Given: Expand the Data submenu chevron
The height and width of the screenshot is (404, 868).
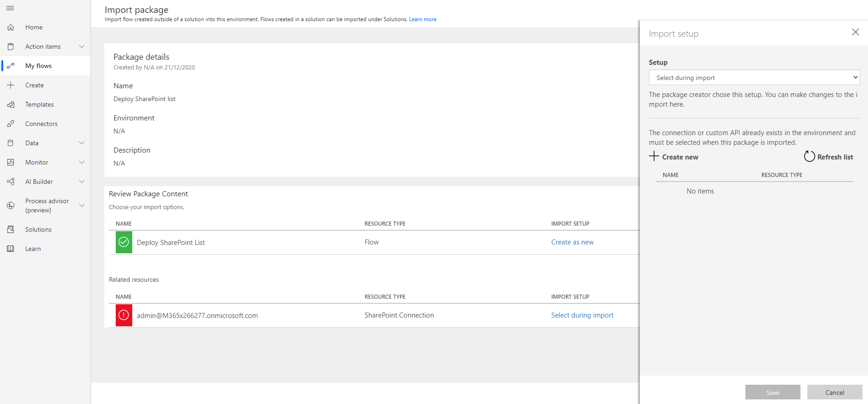Looking at the screenshot, I should pyautogui.click(x=82, y=143).
